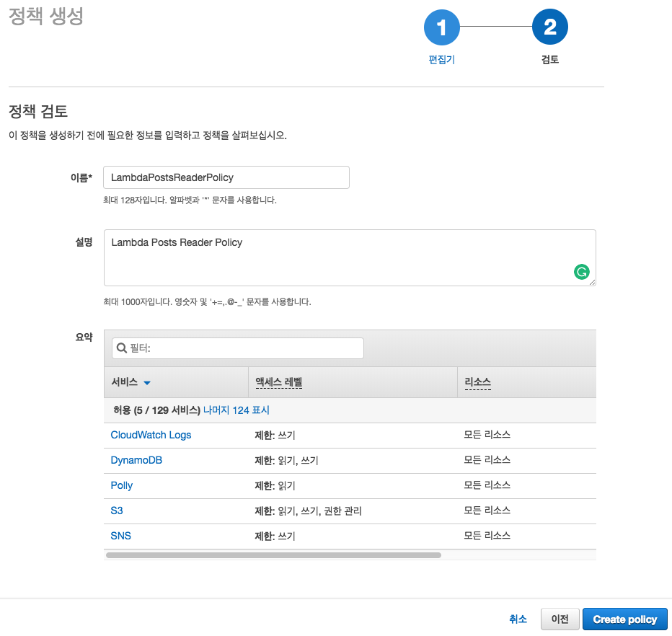The image size is (672, 636).
Task: Focus the 설명 description text area
Action: pos(350,257)
